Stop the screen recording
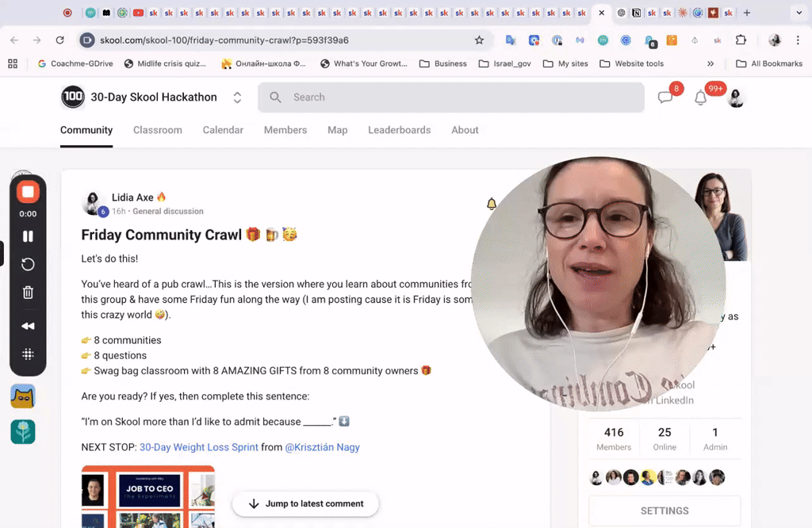 [28, 191]
